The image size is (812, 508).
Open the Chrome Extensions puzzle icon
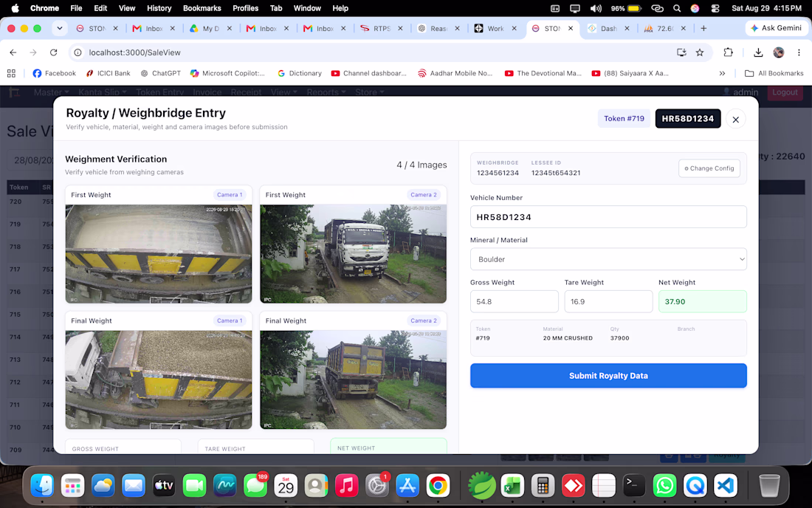pos(728,52)
